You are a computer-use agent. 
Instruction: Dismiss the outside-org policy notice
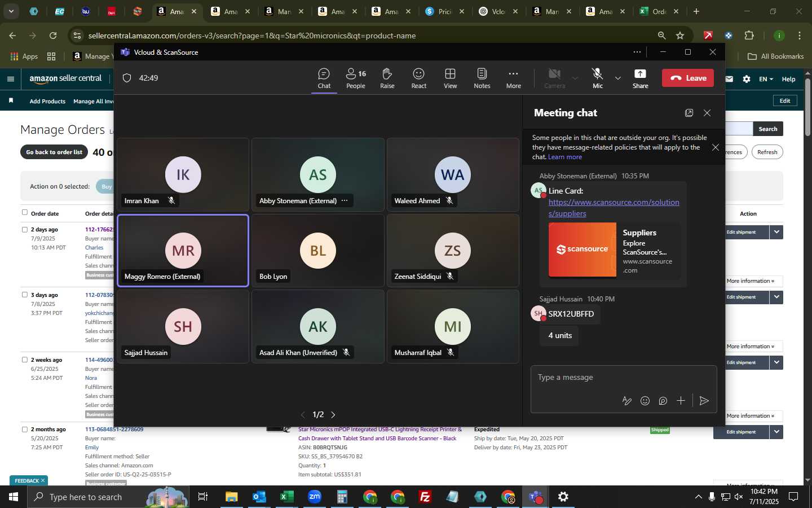[x=716, y=147]
